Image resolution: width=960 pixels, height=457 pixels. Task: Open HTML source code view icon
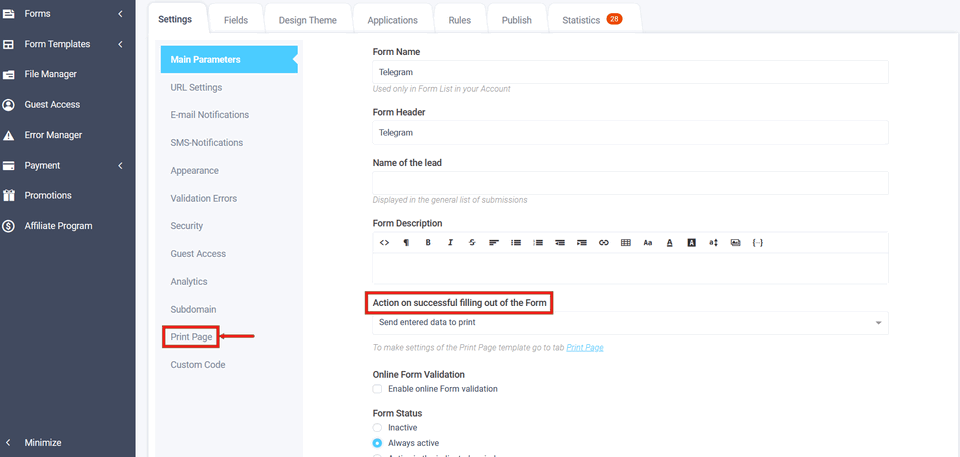[384, 243]
